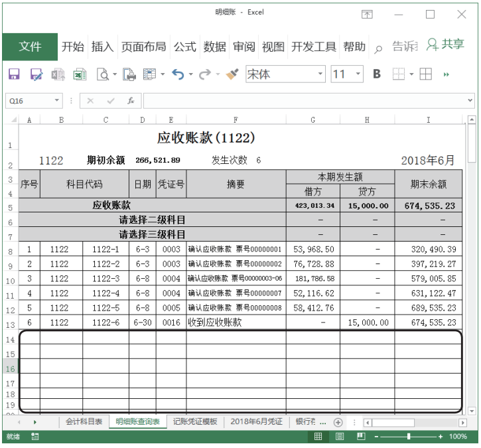
Task: Select cell 请选择二级科目
Action: pyautogui.click(x=153, y=220)
